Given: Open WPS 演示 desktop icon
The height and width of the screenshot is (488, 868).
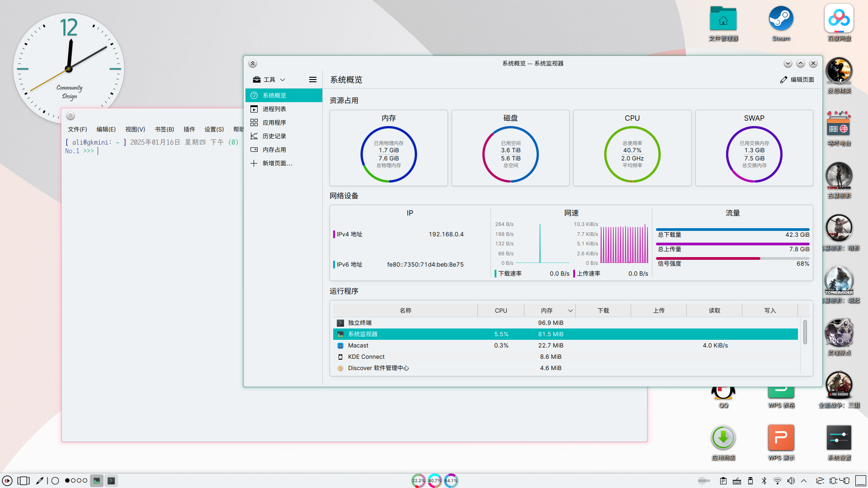Looking at the screenshot, I should coord(781,443).
